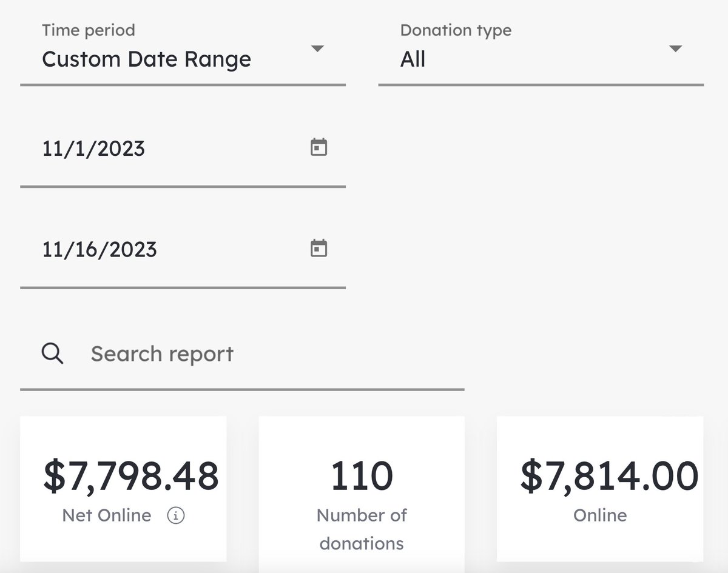Open calendar picker for 11/1/2023 start date

(x=318, y=147)
